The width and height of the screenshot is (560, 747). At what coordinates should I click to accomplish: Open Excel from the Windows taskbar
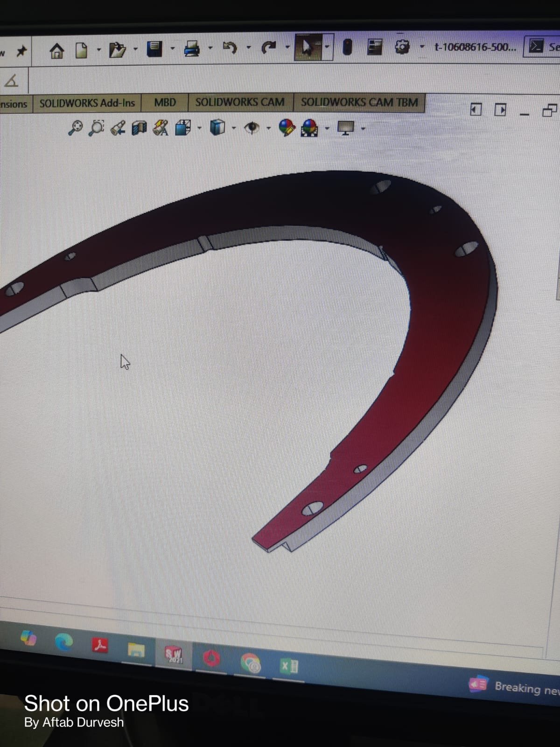coord(289,666)
